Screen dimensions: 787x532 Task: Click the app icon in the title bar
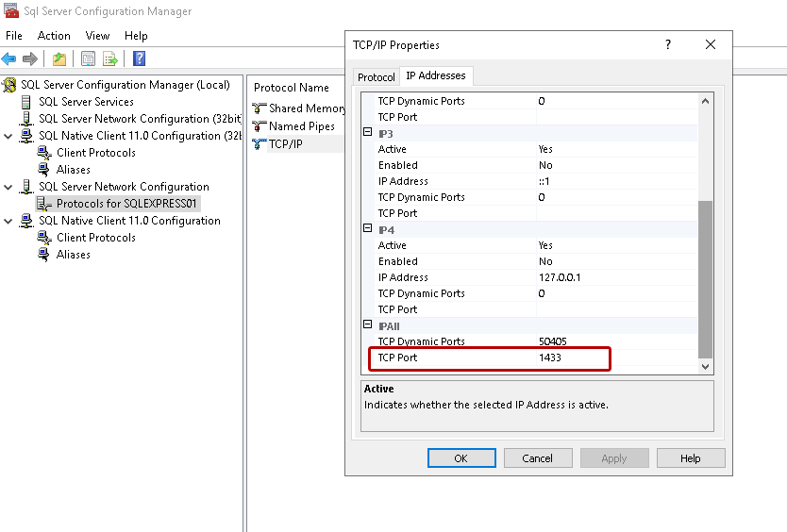[x=11, y=10]
